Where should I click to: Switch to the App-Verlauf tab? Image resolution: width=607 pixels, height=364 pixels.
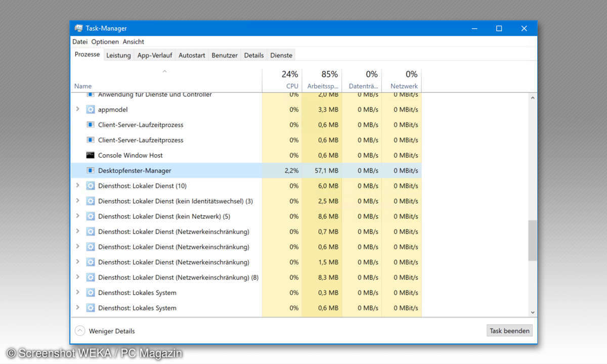pyautogui.click(x=155, y=55)
